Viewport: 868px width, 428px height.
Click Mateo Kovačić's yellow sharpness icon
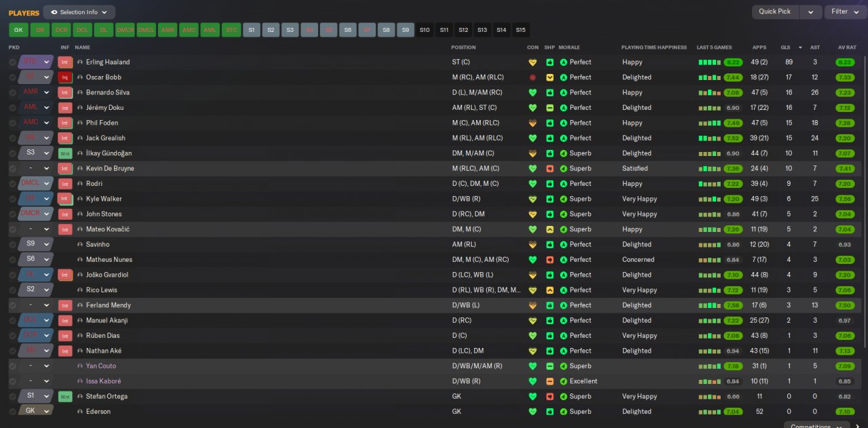coord(550,229)
